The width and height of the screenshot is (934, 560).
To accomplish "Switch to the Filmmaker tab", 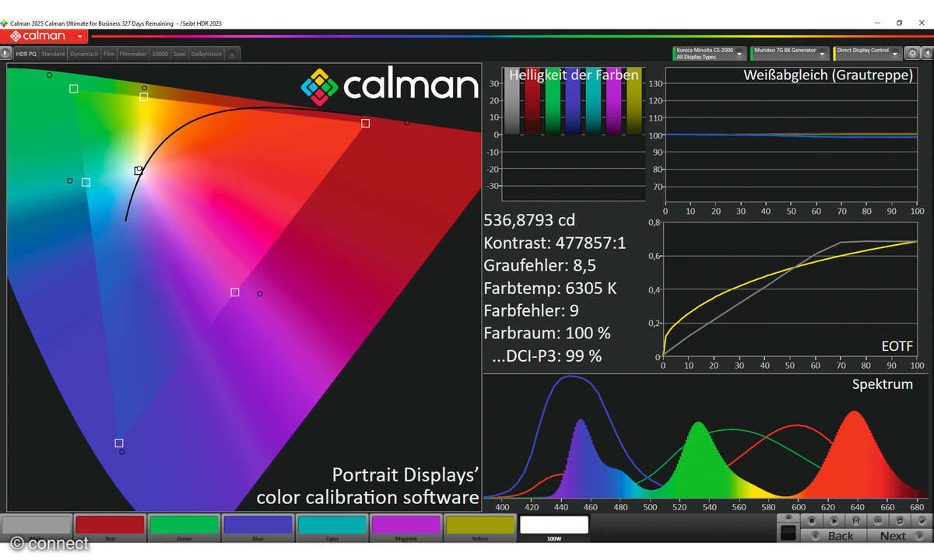I will coord(133,54).
